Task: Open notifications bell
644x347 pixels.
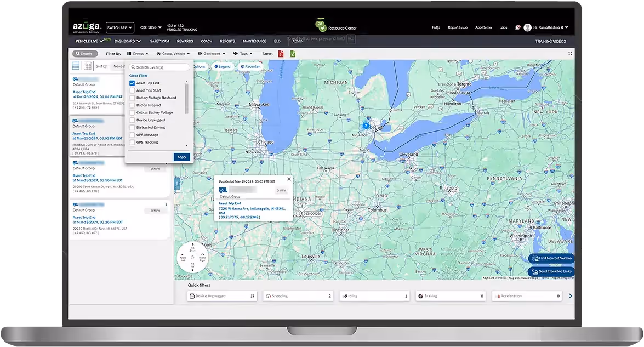Action: pos(517,27)
